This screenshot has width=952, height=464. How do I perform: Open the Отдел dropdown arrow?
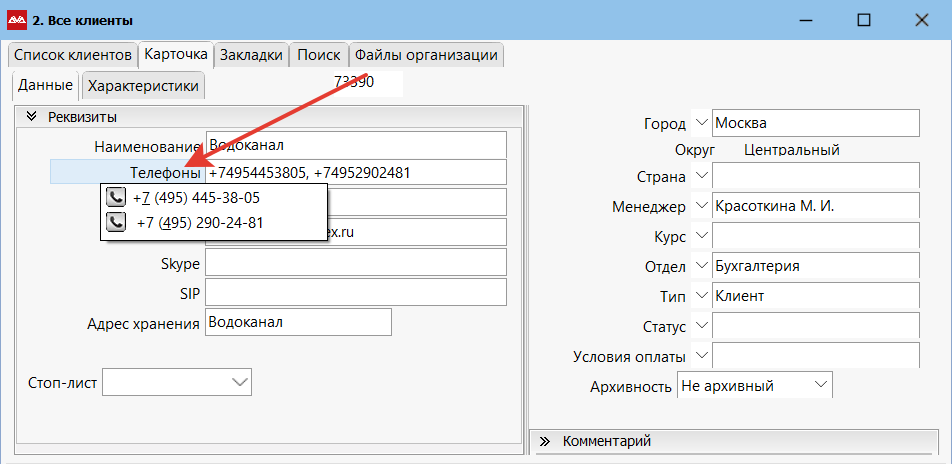point(701,265)
